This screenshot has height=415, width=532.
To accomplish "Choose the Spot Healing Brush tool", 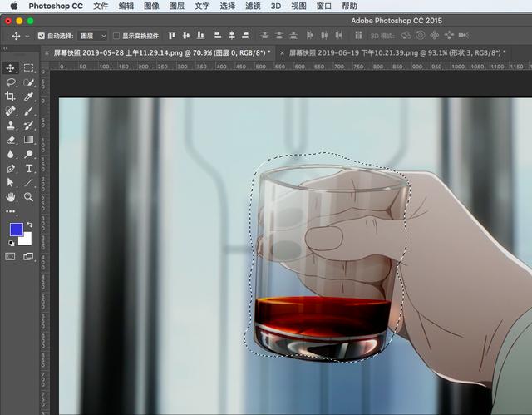I will coord(10,111).
